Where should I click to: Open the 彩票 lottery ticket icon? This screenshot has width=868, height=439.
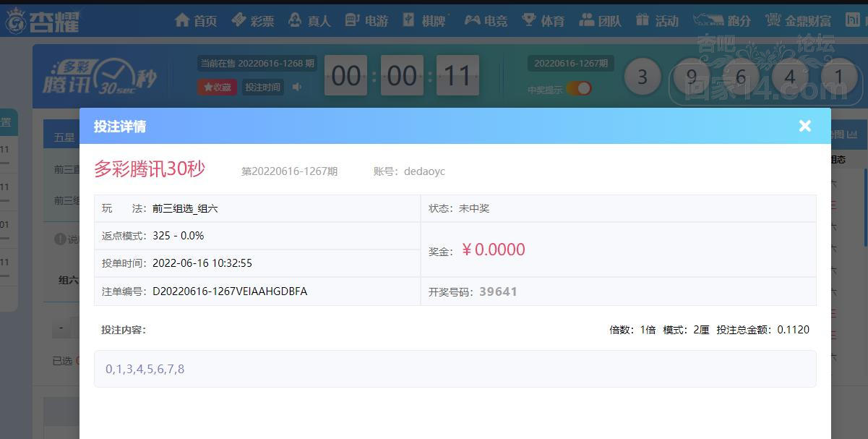(239, 20)
